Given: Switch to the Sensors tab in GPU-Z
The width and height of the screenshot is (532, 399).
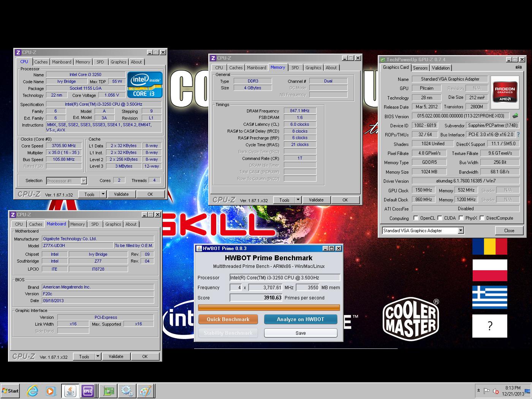Looking at the screenshot, I should (x=420, y=68).
